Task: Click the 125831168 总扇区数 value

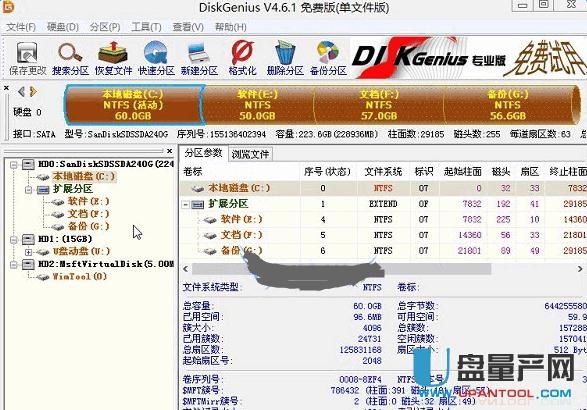Action: coord(361,350)
